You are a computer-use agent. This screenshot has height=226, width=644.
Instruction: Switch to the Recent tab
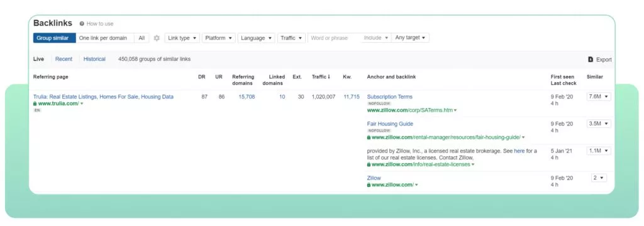[x=64, y=59]
